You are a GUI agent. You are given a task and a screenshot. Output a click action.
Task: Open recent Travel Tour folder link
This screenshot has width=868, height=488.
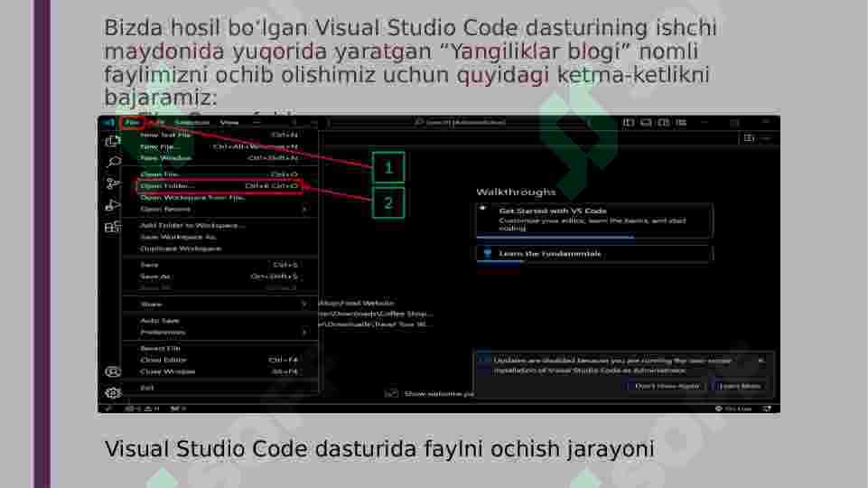374,324
